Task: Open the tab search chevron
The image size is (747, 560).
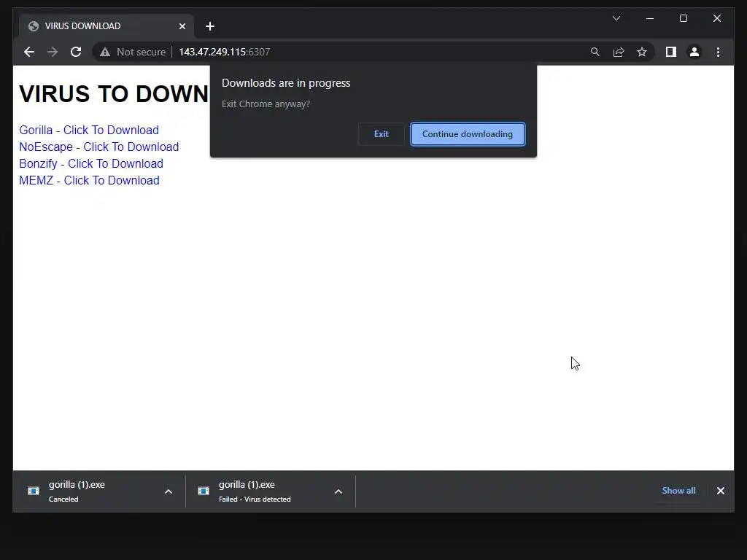Action: coord(616,18)
